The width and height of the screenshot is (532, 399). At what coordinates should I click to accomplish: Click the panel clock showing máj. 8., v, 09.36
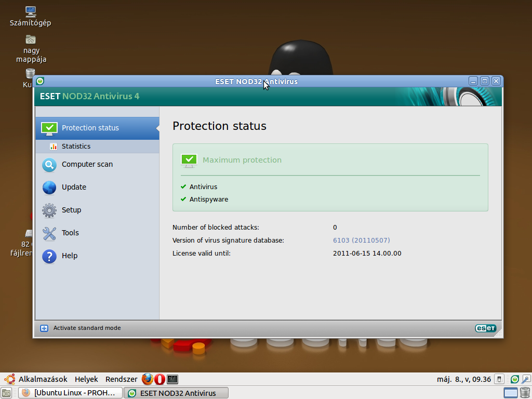464,379
